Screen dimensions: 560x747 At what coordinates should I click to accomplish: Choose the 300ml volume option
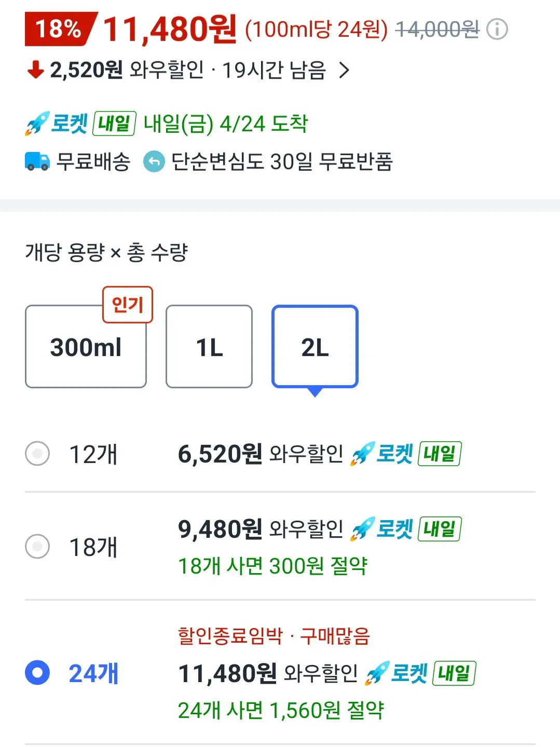click(86, 347)
